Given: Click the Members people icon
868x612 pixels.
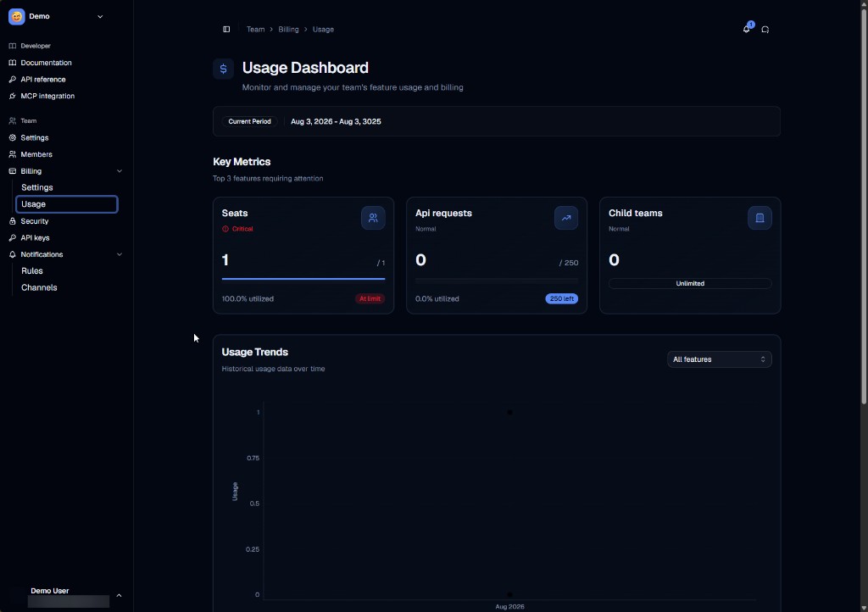Looking at the screenshot, I should tap(12, 153).
